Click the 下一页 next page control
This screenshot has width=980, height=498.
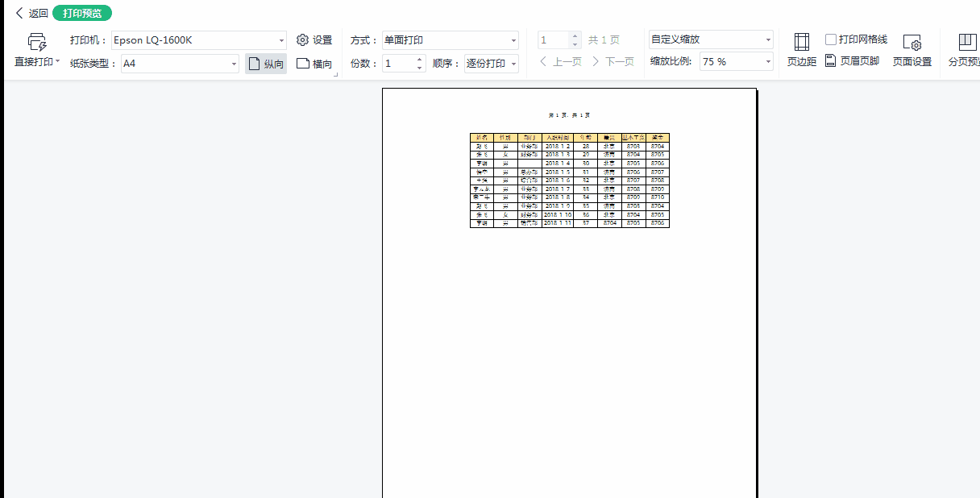[614, 61]
